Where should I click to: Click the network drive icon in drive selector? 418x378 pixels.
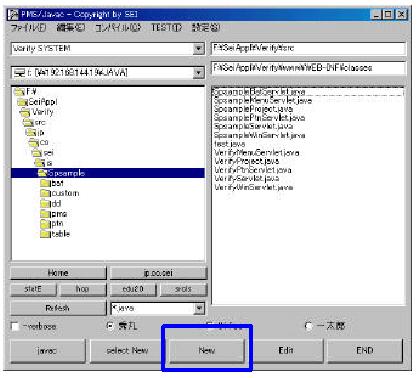[x=19, y=72]
